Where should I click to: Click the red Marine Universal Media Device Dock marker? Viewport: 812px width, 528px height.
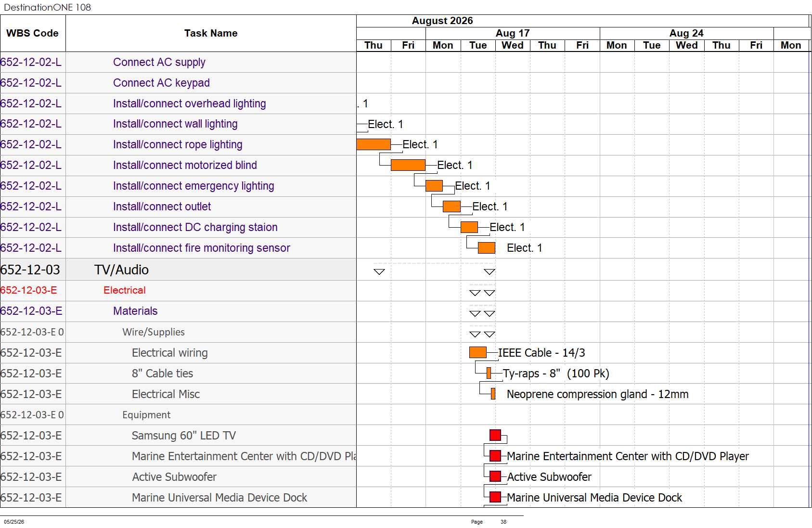click(x=495, y=497)
